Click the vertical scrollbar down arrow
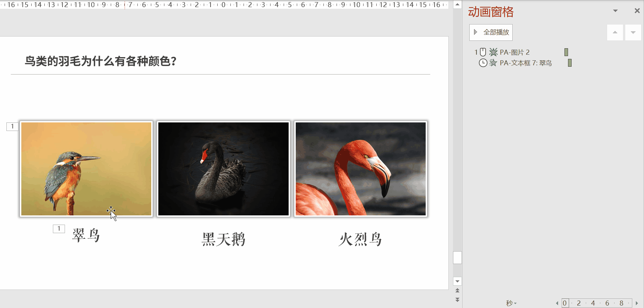644x308 pixels. click(x=458, y=281)
